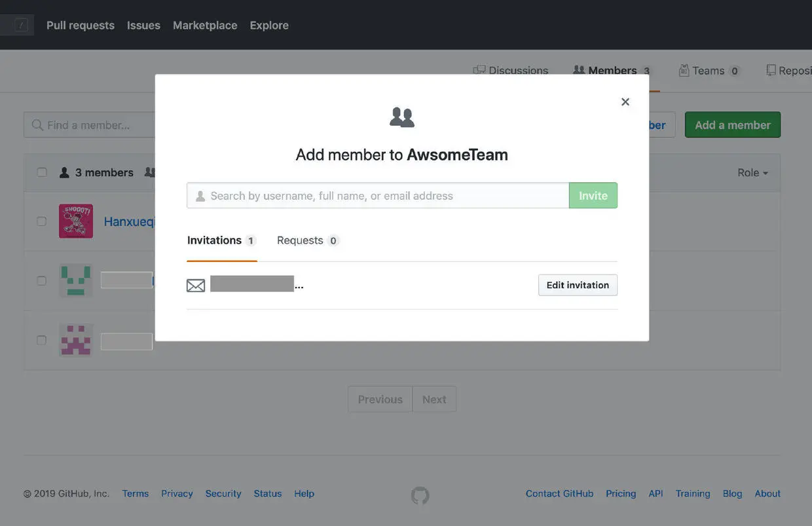The width and height of the screenshot is (812, 526).
Task: Open the Blog footer link
Action: (x=732, y=493)
